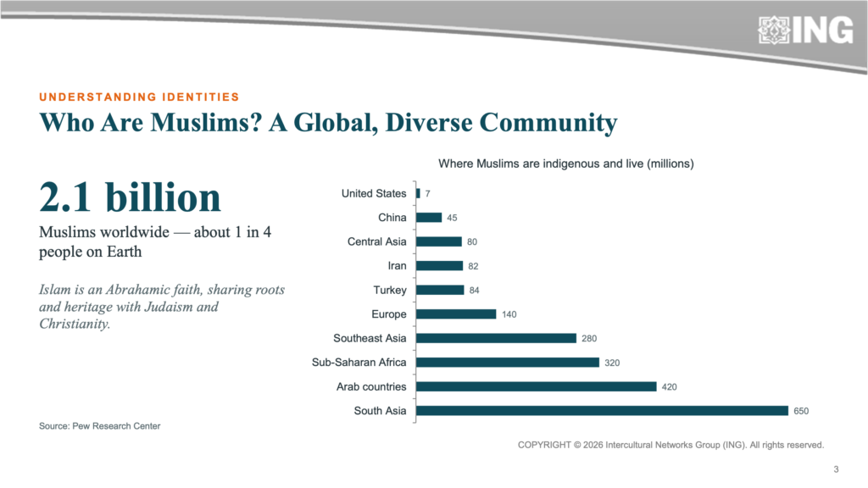Select the Europe bar in chart
This screenshot has width=868, height=488.
(x=456, y=314)
